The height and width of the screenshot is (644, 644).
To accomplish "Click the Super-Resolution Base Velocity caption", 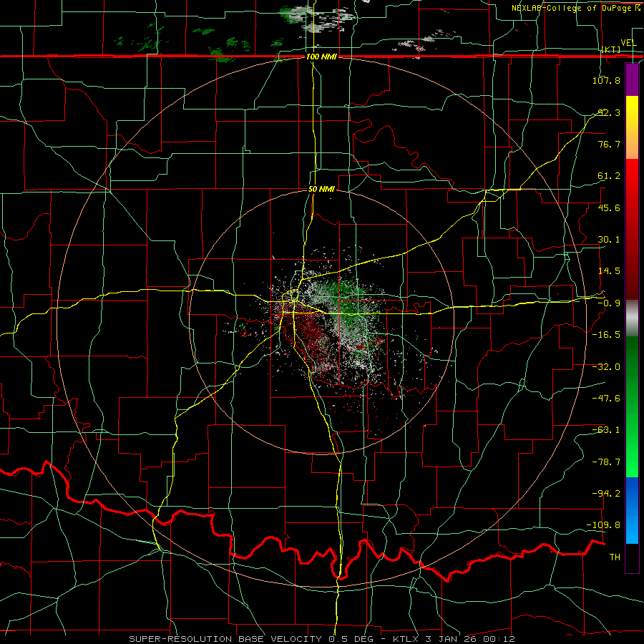I will 321,639.
